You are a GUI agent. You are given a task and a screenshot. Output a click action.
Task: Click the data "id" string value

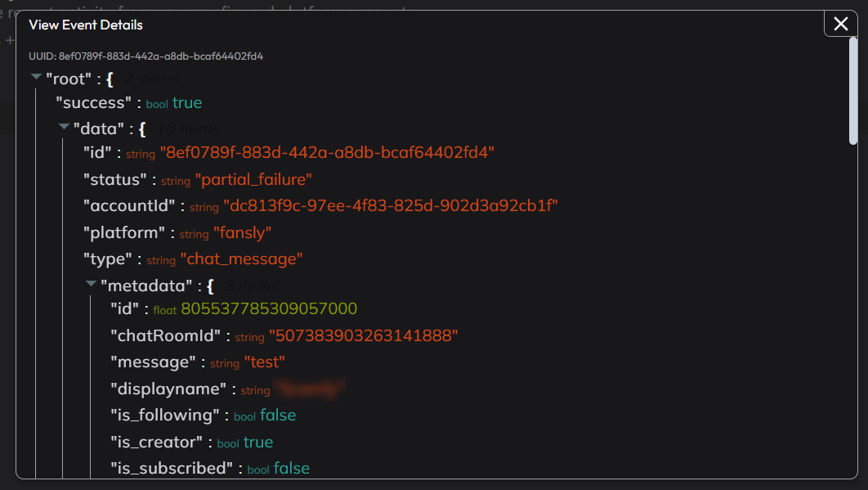point(327,153)
